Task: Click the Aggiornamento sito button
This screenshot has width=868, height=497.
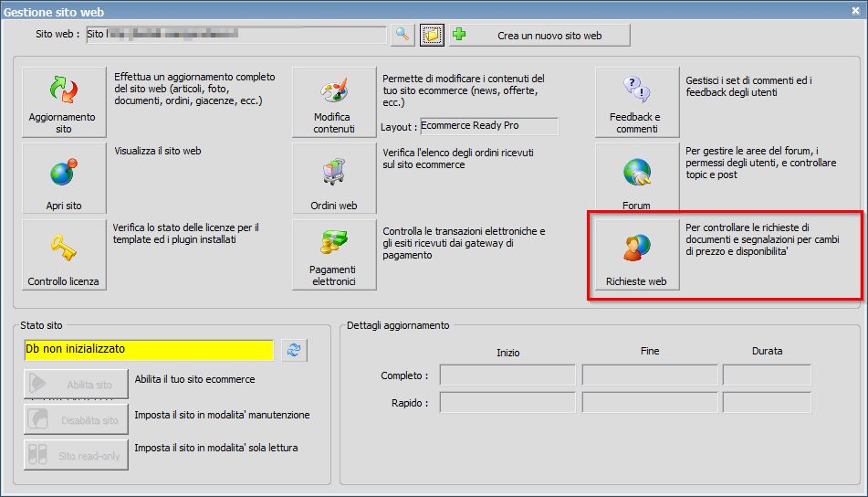Action: pos(64,102)
